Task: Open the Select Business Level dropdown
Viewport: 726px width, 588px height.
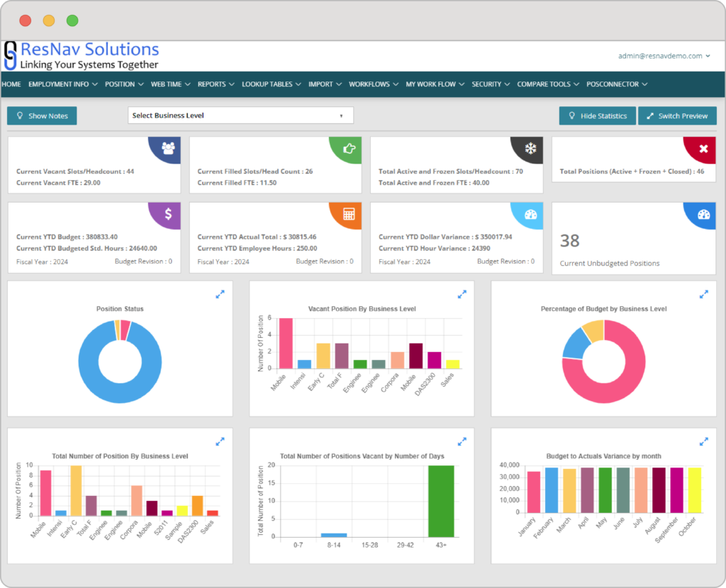Action: tap(240, 115)
